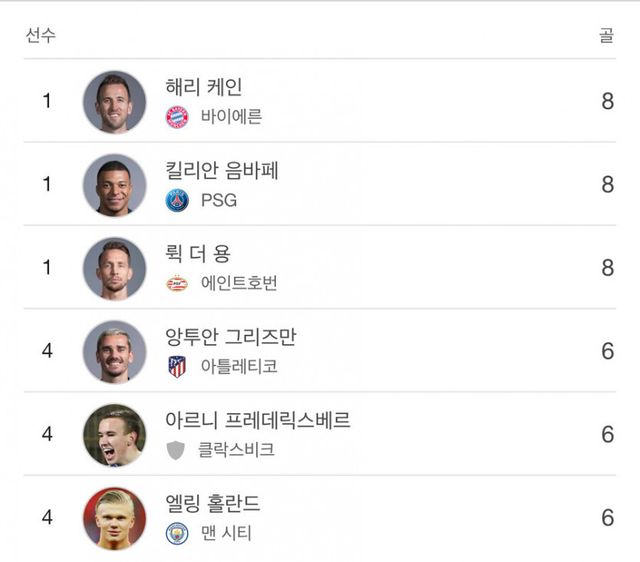The image size is (640, 562).
Task: Click the Atletico Madrid club crest icon
Action: click(x=177, y=367)
